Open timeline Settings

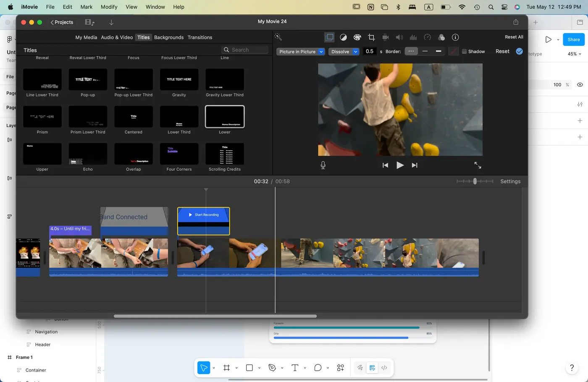click(x=510, y=181)
